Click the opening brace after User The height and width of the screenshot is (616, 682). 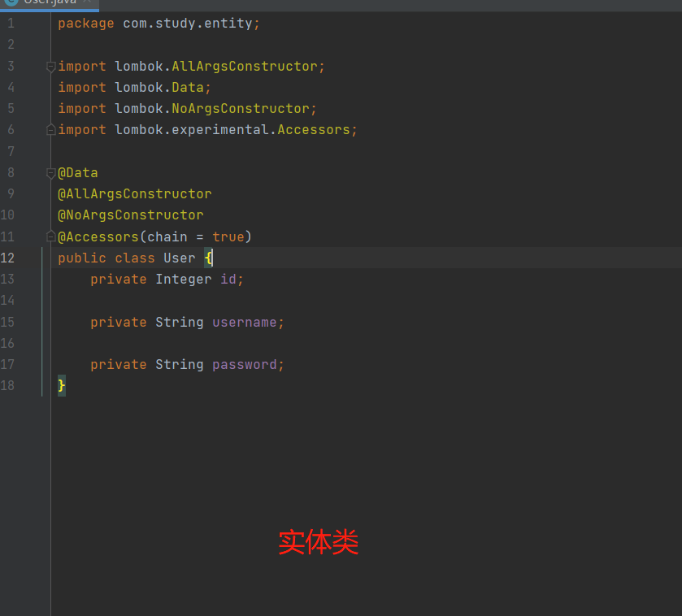pos(208,258)
